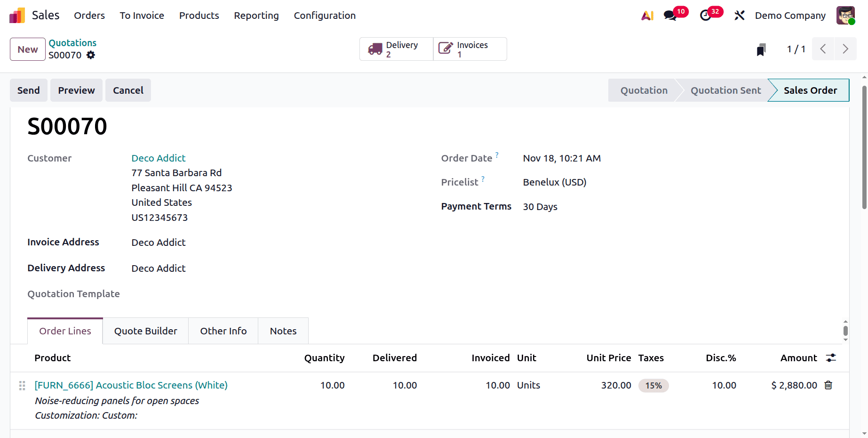Switch to the Other Info tab
This screenshot has height=438, width=868.
[x=223, y=331]
